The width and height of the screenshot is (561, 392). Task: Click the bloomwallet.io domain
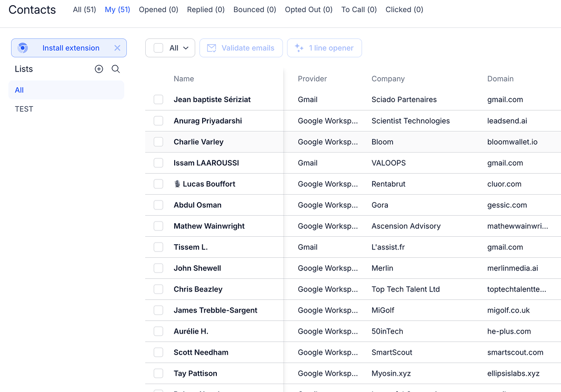(x=513, y=142)
